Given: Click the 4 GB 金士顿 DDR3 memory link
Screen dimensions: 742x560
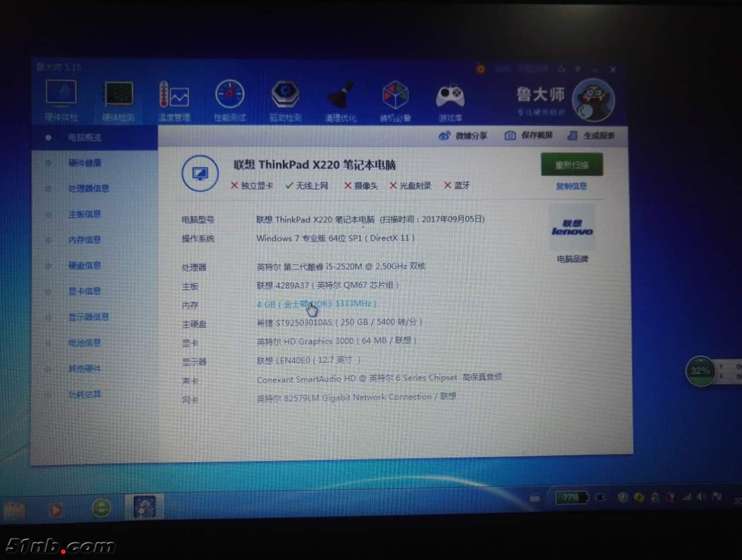Looking at the screenshot, I should (x=317, y=304).
